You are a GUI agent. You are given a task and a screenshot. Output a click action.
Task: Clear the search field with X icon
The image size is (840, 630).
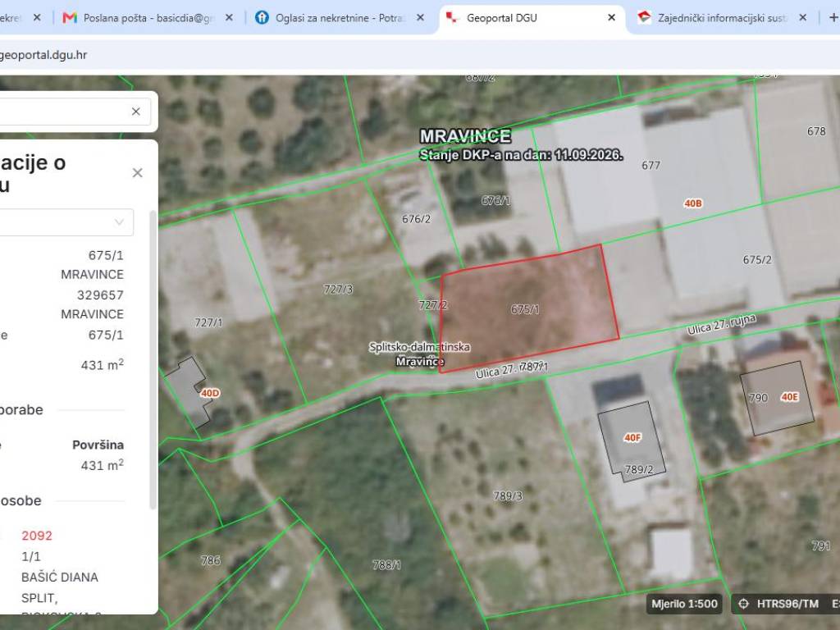[135, 111]
